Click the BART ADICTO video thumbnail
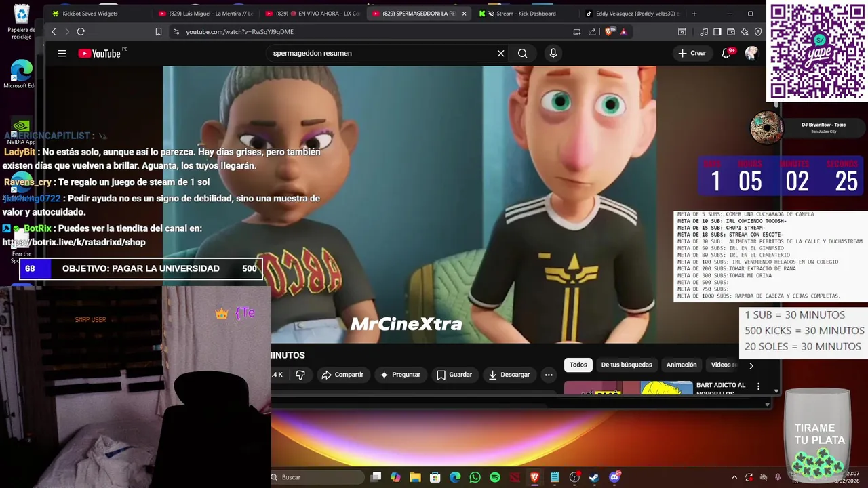 628,388
